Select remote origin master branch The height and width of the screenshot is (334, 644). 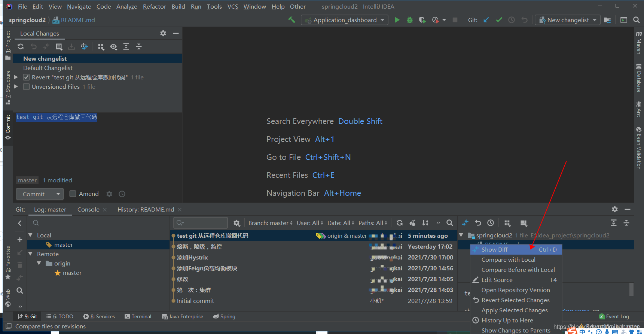point(72,273)
